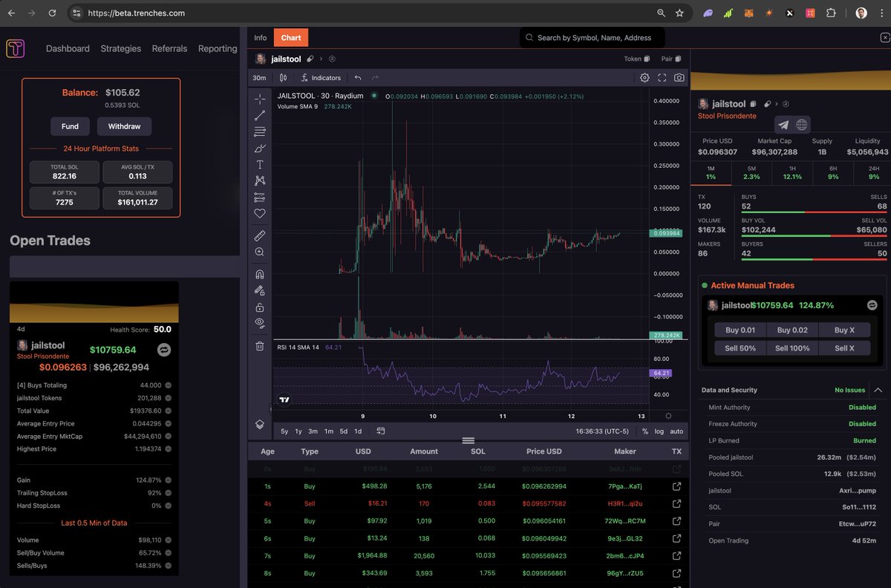Viewport: 891px width, 588px height.
Task: Click the Fund button
Action: pos(70,126)
